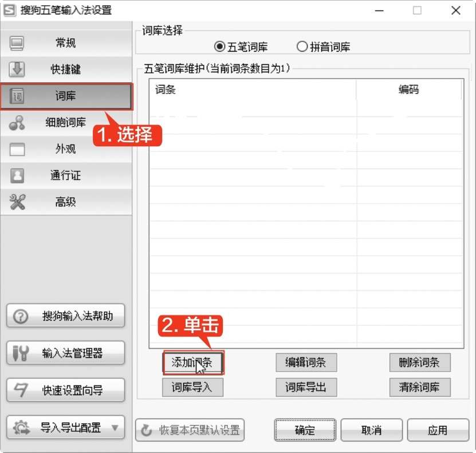Click the wizard icon on 快速设置向导
This screenshot has height=453, width=476.
pos(21,390)
